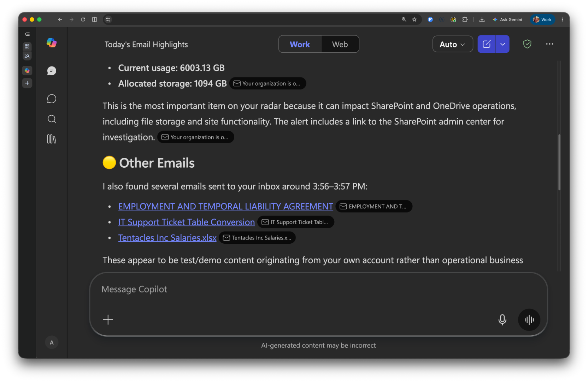Expand the browser vertical tabs panel
This screenshot has height=382, width=588.
(x=27, y=34)
